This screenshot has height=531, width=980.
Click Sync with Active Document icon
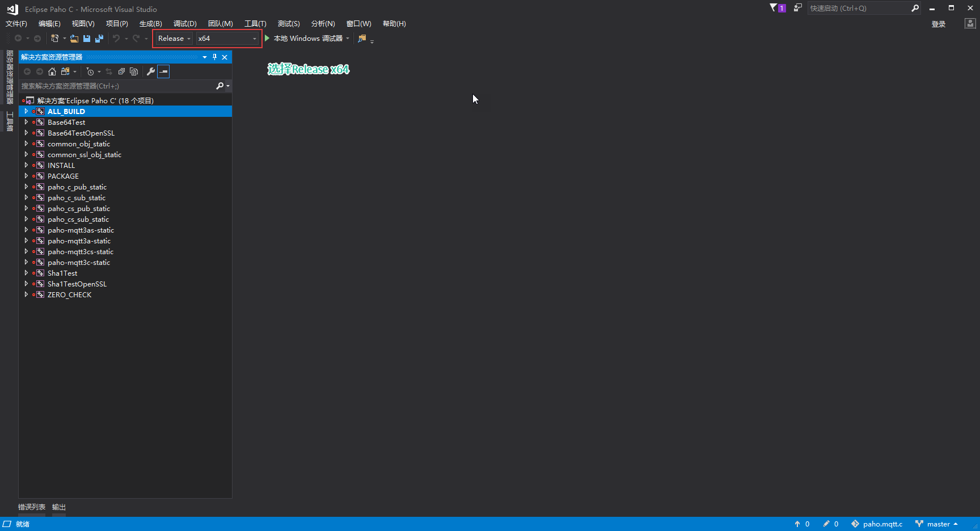(x=109, y=71)
